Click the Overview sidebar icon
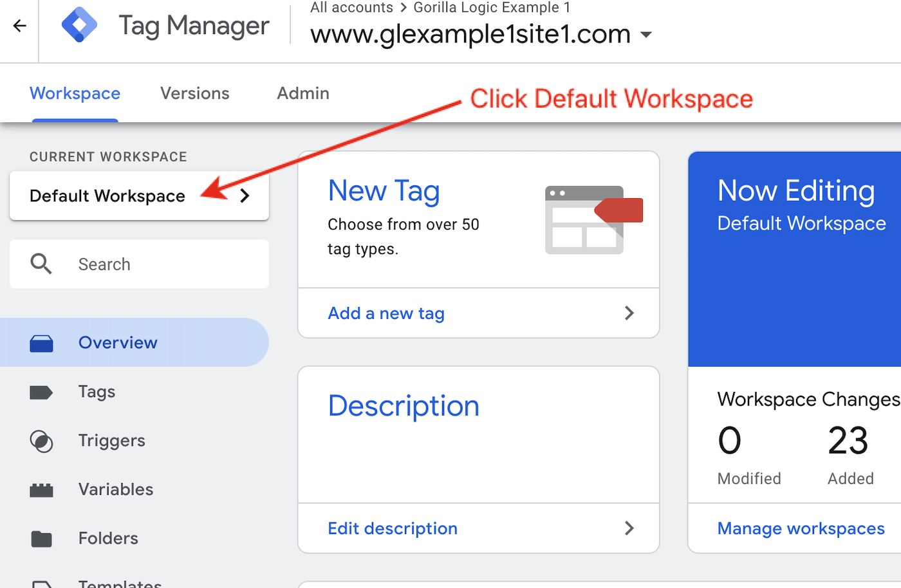Image resolution: width=901 pixels, height=588 pixels. click(x=41, y=344)
